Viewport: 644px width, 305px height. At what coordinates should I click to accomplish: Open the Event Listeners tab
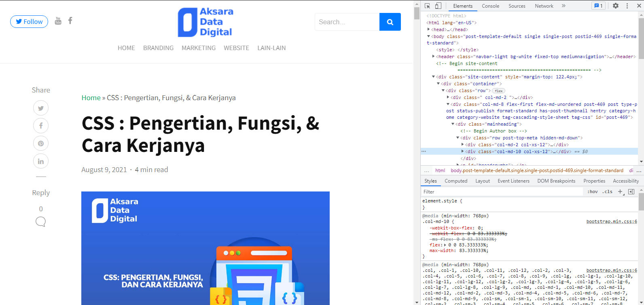pos(513,181)
